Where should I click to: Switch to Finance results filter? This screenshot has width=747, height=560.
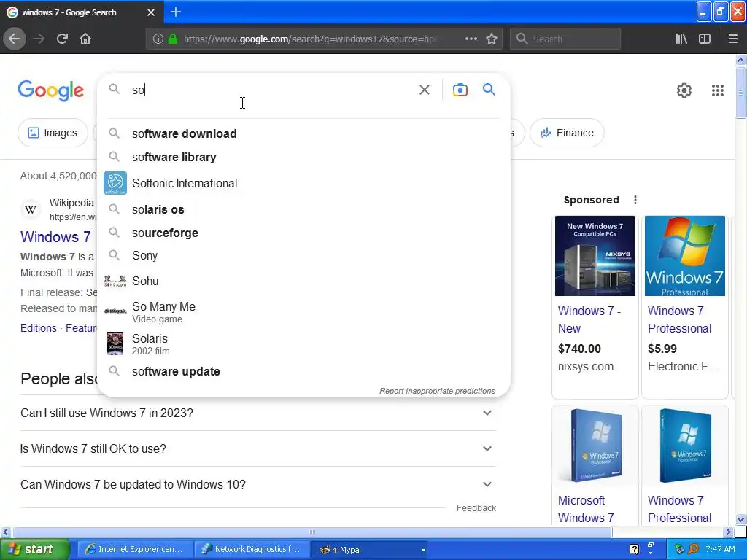(567, 133)
